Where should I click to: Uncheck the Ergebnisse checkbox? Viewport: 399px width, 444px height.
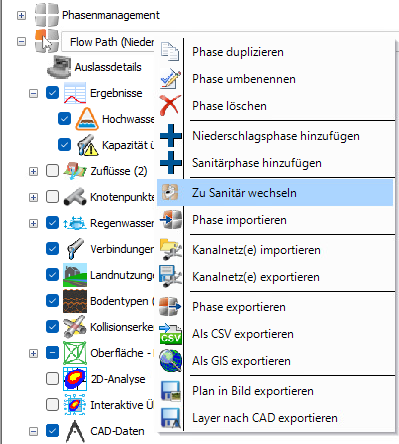pyautogui.click(x=52, y=93)
